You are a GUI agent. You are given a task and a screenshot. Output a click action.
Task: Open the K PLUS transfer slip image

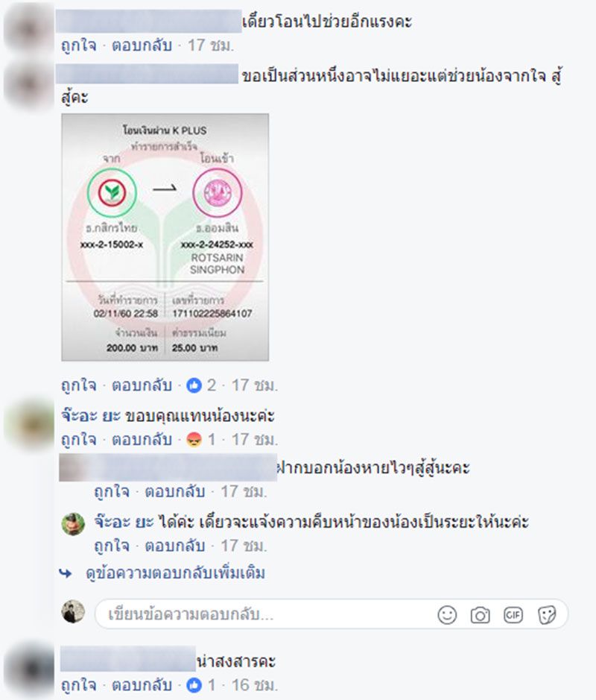165,237
